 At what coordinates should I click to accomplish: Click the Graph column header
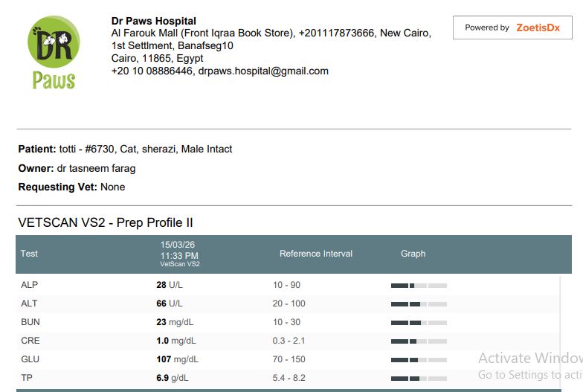coord(413,254)
